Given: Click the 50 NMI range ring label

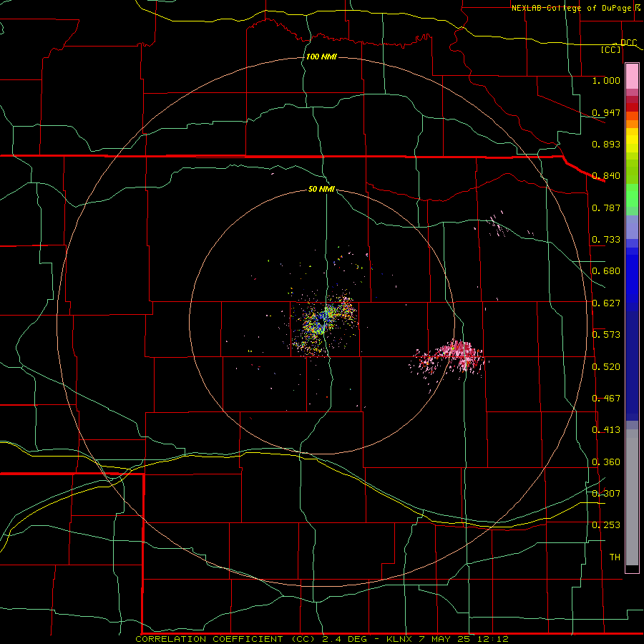Looking at the screenshot, I should click(x=321, y=190).
